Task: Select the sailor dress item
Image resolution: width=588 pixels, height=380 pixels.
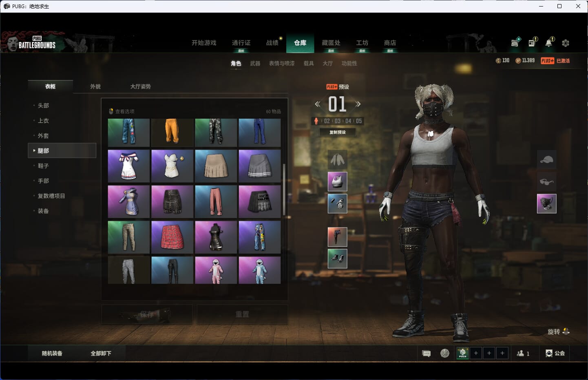Action: [128, 166]
